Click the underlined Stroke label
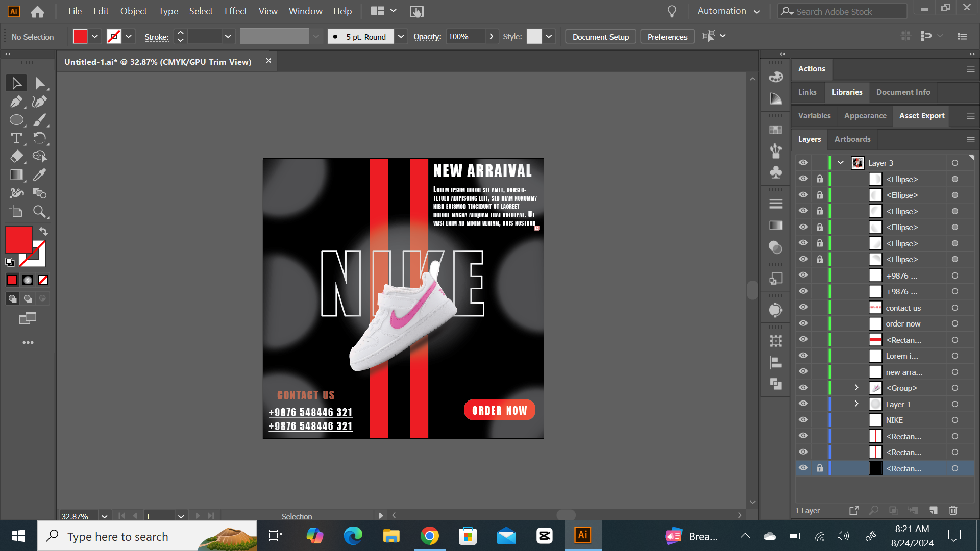This screenshot has height=551, width=980. pyautogui.click(x=157, y=37)
